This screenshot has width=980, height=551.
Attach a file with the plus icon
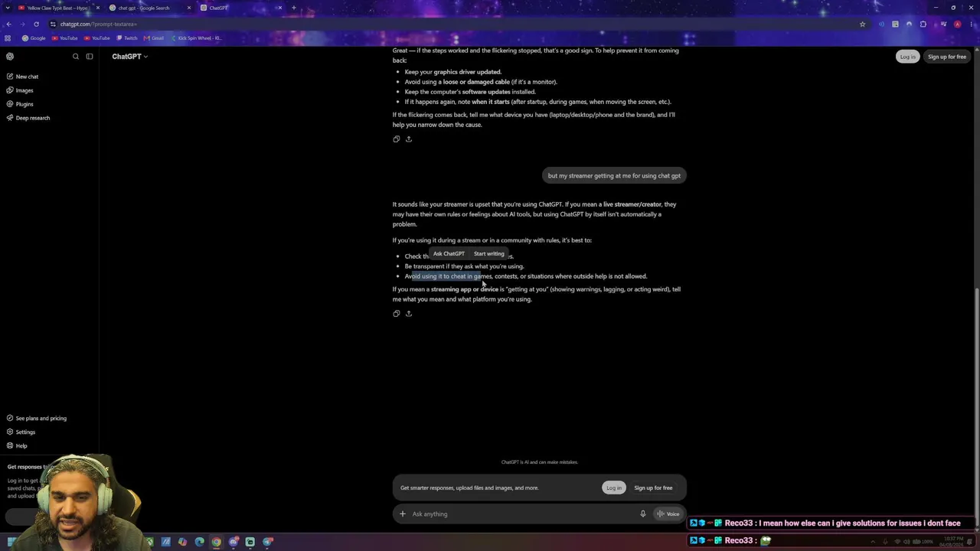pyautogui.click(x=403, y=514)
